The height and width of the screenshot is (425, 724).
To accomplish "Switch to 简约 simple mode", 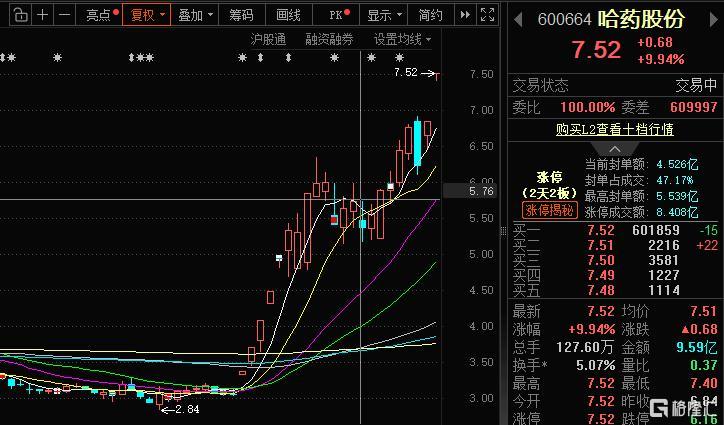I will 430,15.
